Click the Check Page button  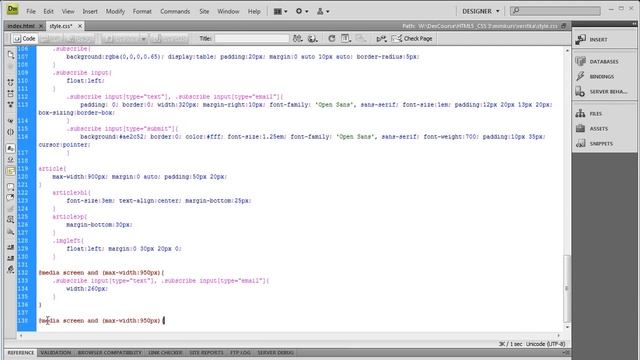point(412,38)
